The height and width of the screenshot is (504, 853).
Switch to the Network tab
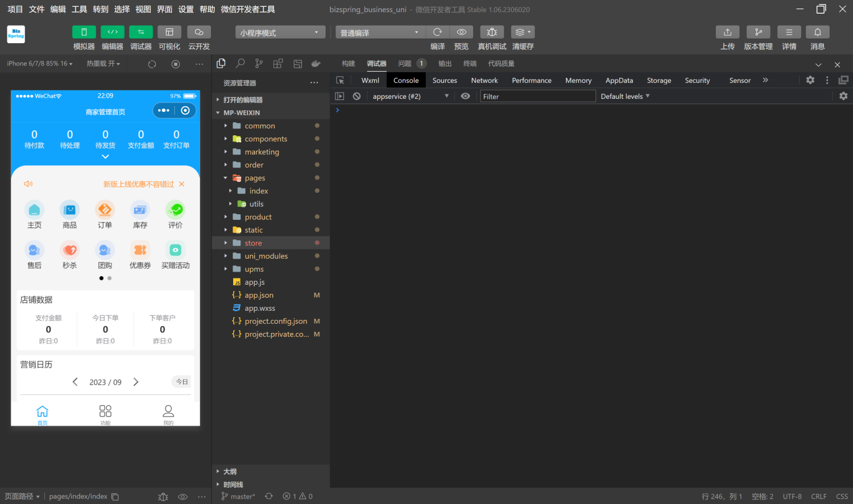coord(485,80)
